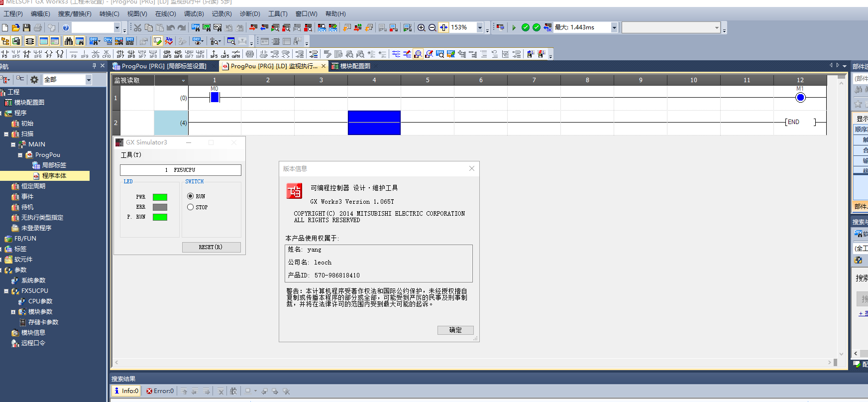Collapse the MAIN tree node
Screen dimensions: 868x402
[x=13, y=144]
